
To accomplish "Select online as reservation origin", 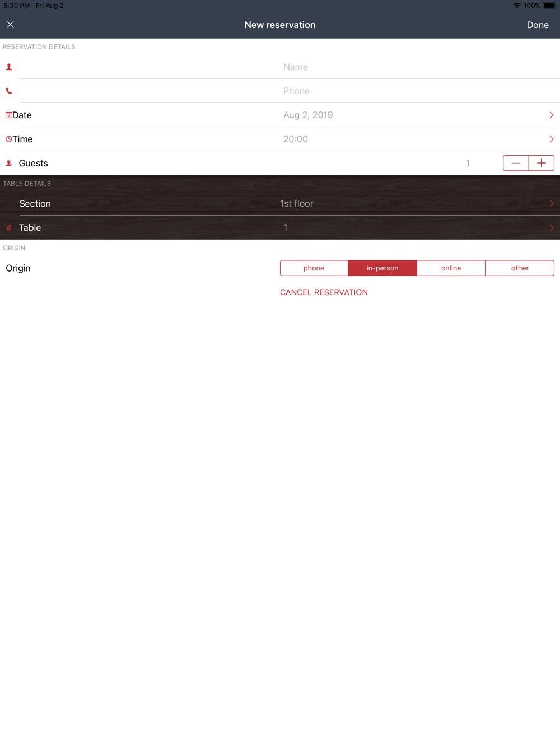I will (x=451, y=268).
